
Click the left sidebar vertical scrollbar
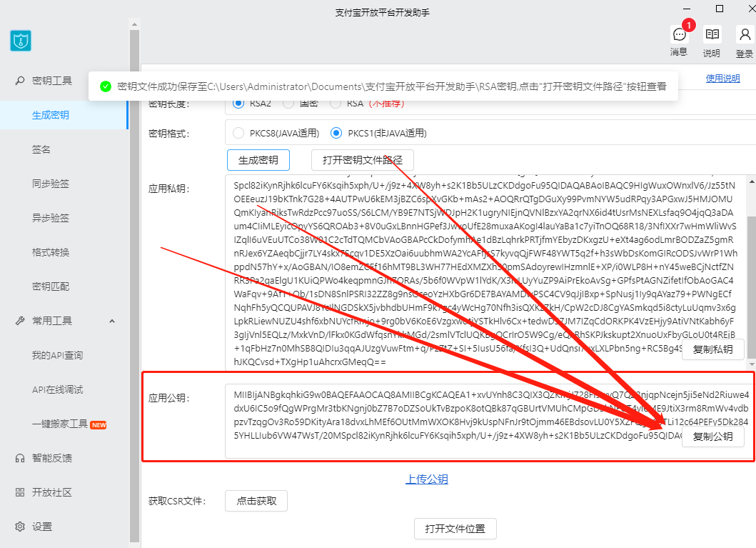tap(134, 286)
